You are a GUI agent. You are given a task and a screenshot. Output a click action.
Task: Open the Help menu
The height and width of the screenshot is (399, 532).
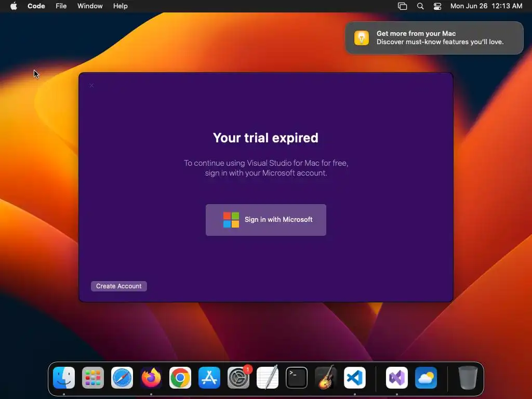coord(121,6)
